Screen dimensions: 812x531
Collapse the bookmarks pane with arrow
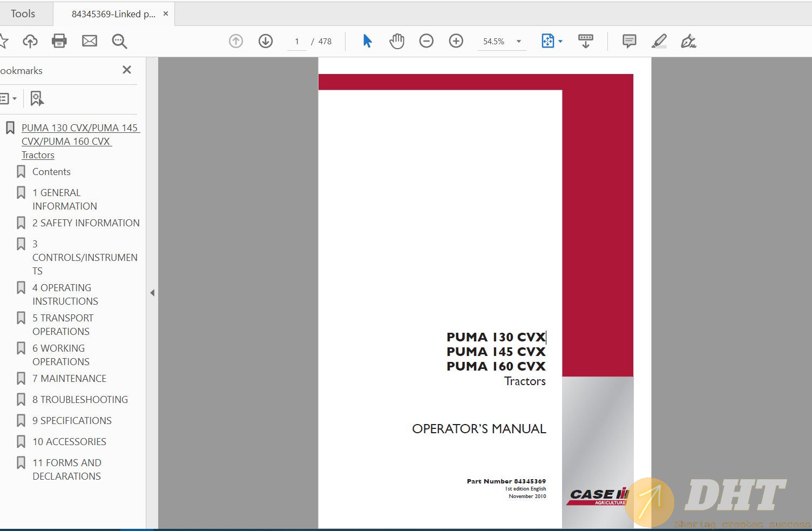152,293
